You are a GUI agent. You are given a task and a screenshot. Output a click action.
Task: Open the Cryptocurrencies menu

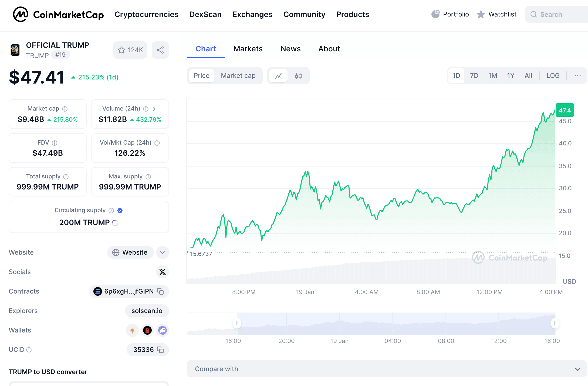pos(146,14)
